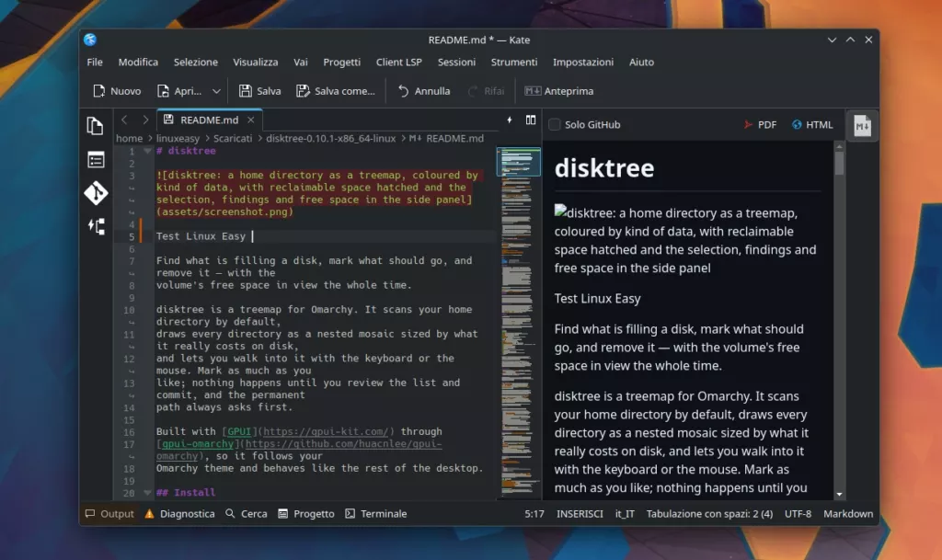Undo with the Annulla button

(x=423, y=91)
